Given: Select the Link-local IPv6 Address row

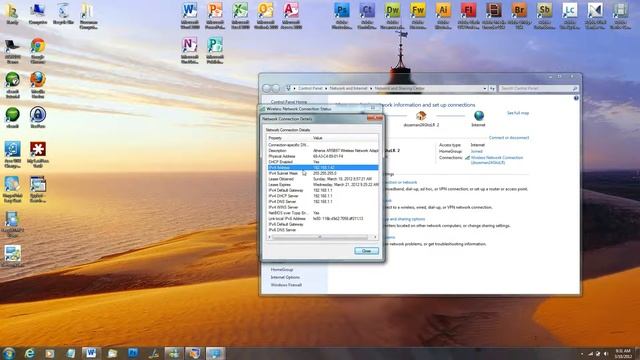Looking at the screenshot, I should click(x=322, y=219).
